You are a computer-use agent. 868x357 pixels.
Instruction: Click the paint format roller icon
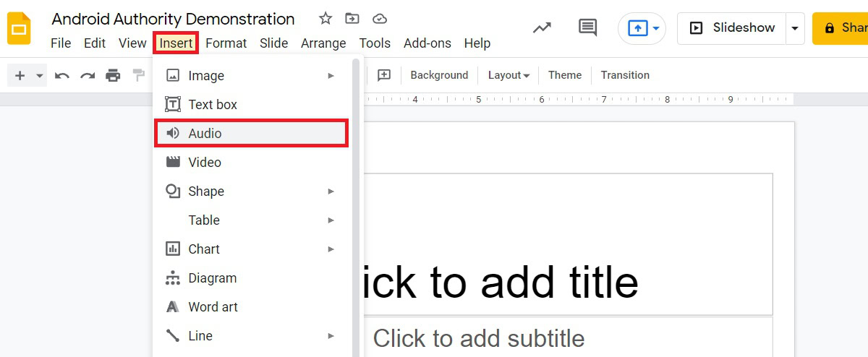tap(138, 75)
